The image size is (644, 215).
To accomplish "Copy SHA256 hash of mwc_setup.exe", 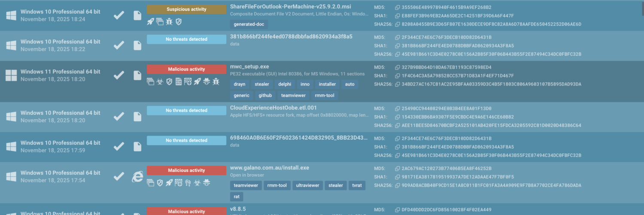I will 397,84.
